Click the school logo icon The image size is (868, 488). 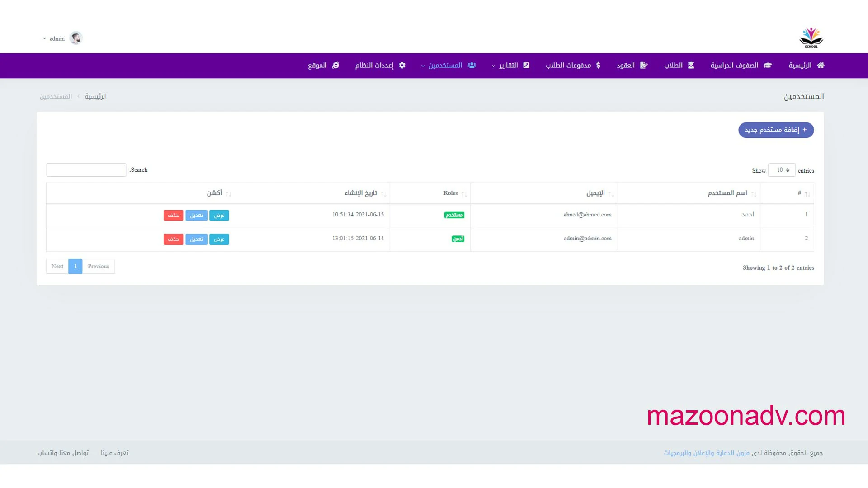(811, 38)
